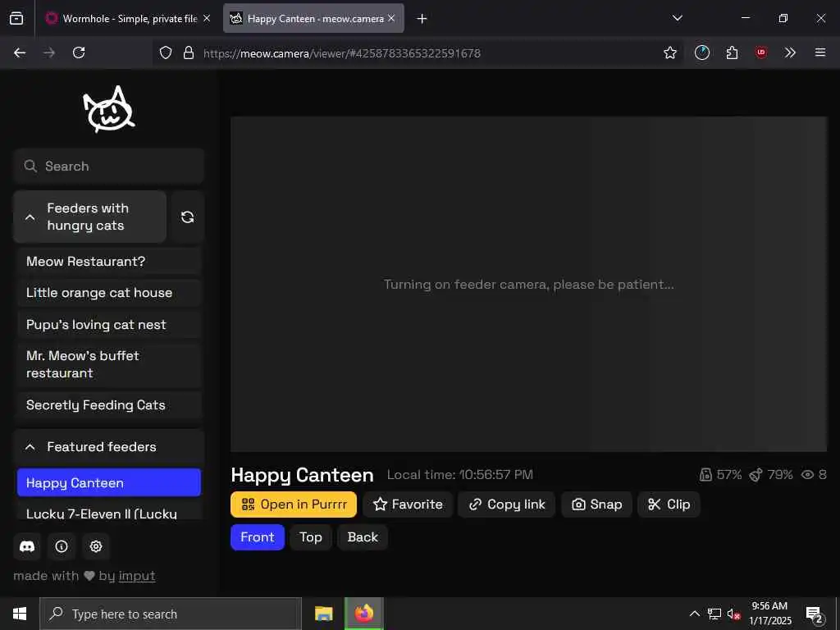
Task: Open the circular timer extension icon
Action: 702,52
